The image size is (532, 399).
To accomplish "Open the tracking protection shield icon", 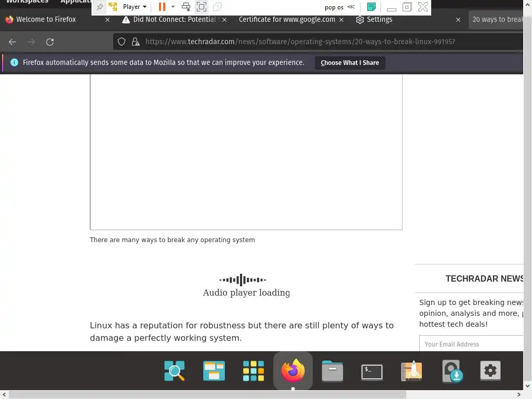I will pos(122,42).
